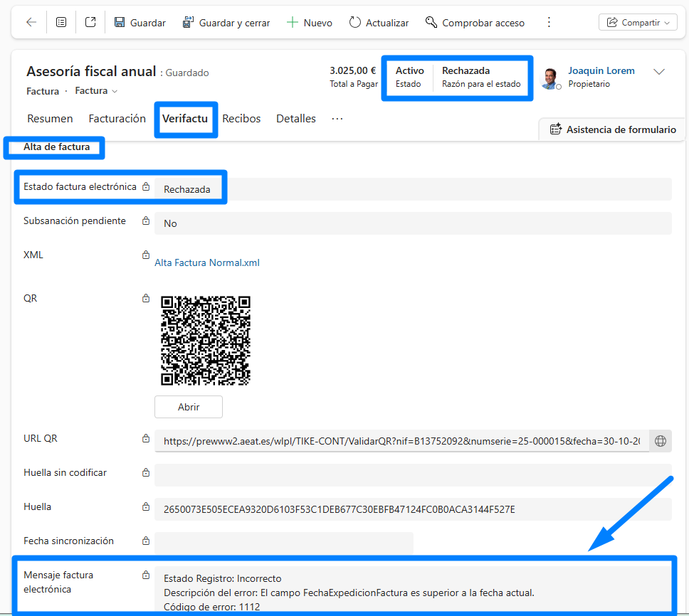
Task: Open the record set list icon
Action: (x=61, y=23)
